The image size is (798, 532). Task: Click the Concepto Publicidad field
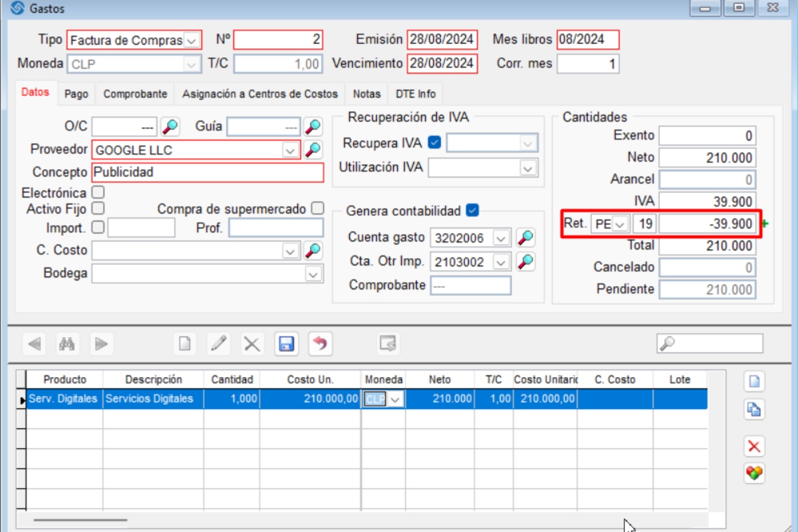click(207, 172)
